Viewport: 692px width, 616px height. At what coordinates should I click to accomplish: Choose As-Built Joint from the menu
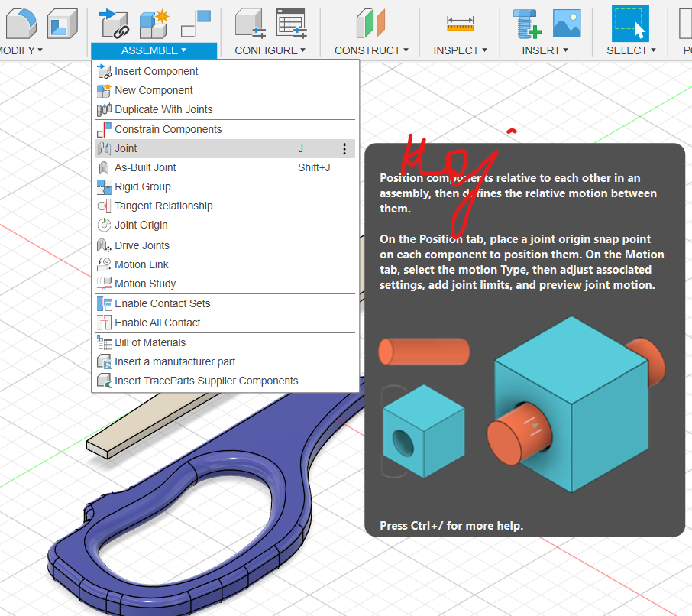coord(145,167)
